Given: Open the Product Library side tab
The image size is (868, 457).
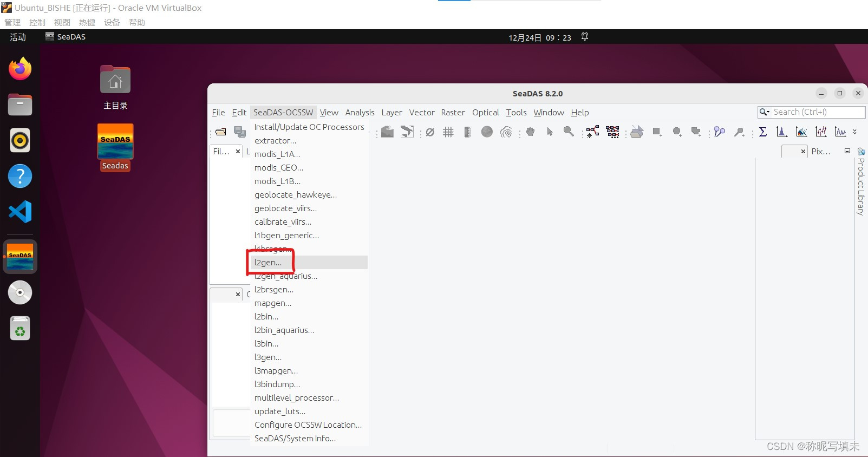Looking at the screenshot, I should [861, 181].
